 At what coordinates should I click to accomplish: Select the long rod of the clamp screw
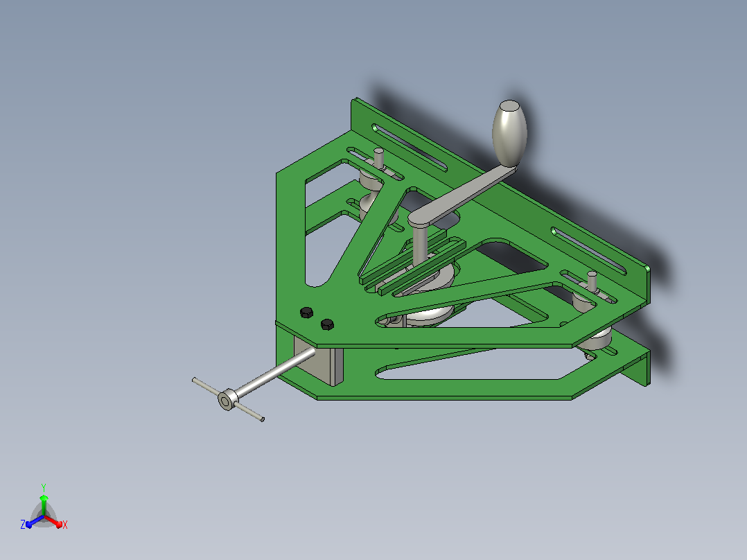point(276,373)
